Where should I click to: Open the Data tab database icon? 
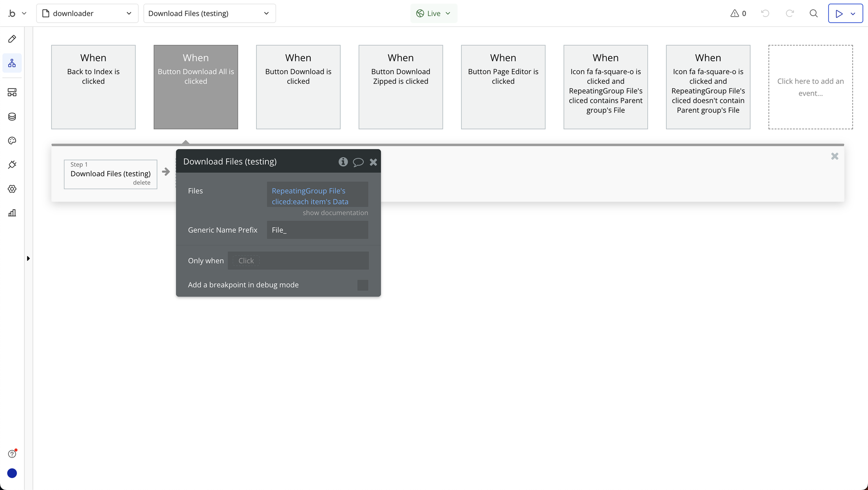[x=12, y=116]
